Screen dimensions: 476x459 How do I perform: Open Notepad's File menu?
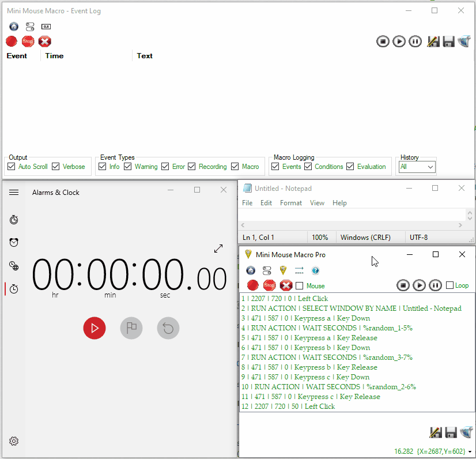[247, 203]
